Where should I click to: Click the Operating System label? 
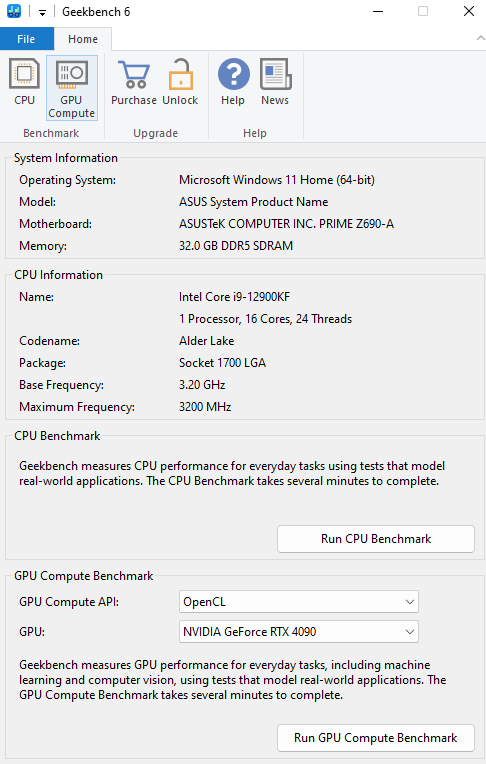[68, 180]
